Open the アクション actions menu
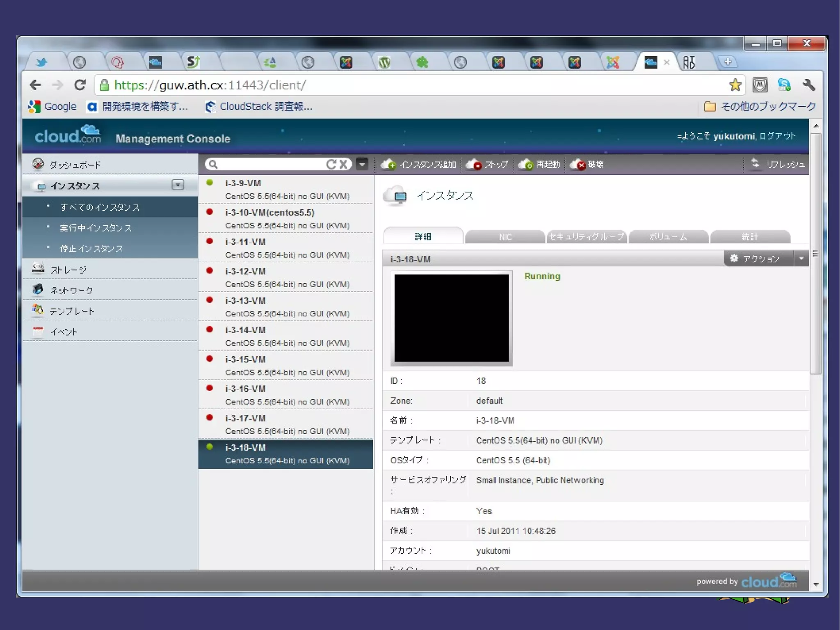Viewport: 840px width, 630px height. (759, 259)
